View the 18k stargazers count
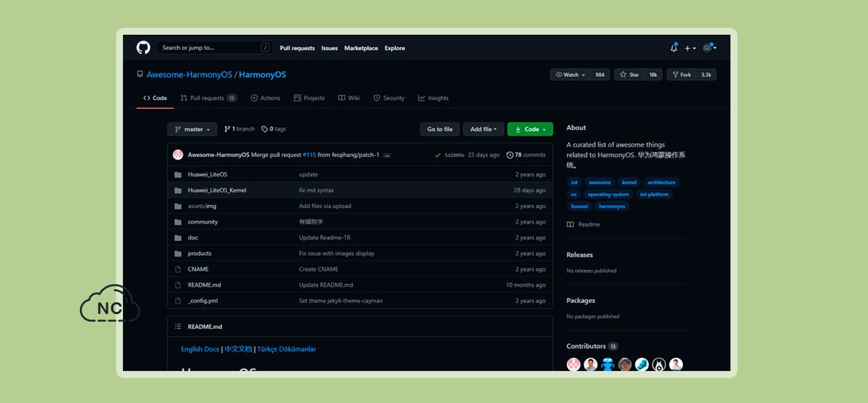 tap(653, 74)
